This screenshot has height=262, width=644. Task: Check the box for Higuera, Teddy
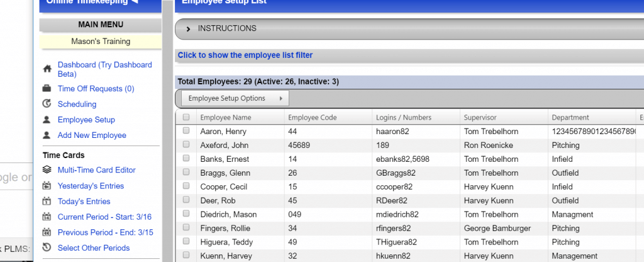[186, 241]
